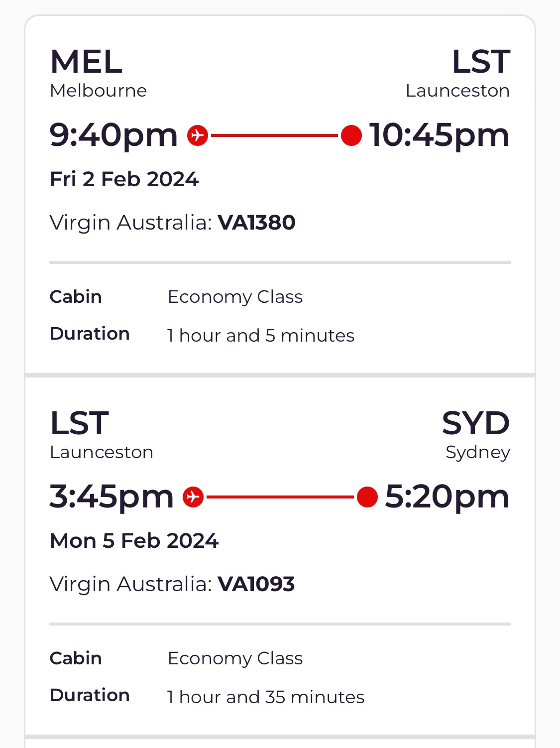Tap the Melbourne city name

[99, 91]
